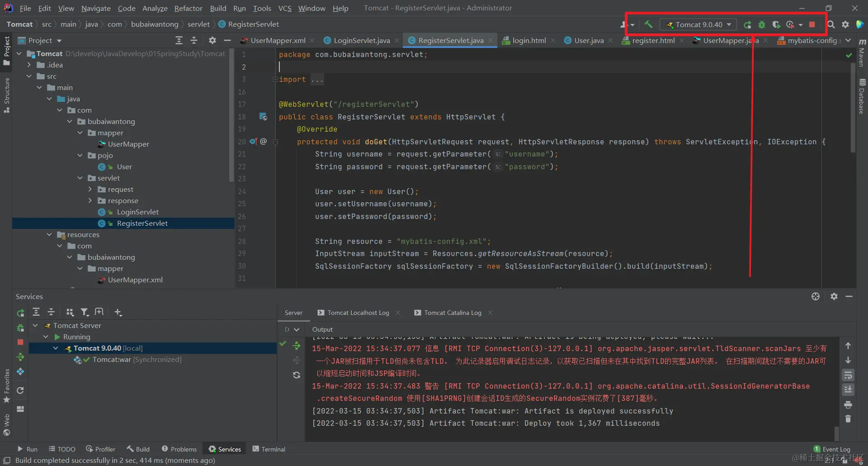
Task: Open IDE settings gear in the top toolbar
Action: pos(845,24)
